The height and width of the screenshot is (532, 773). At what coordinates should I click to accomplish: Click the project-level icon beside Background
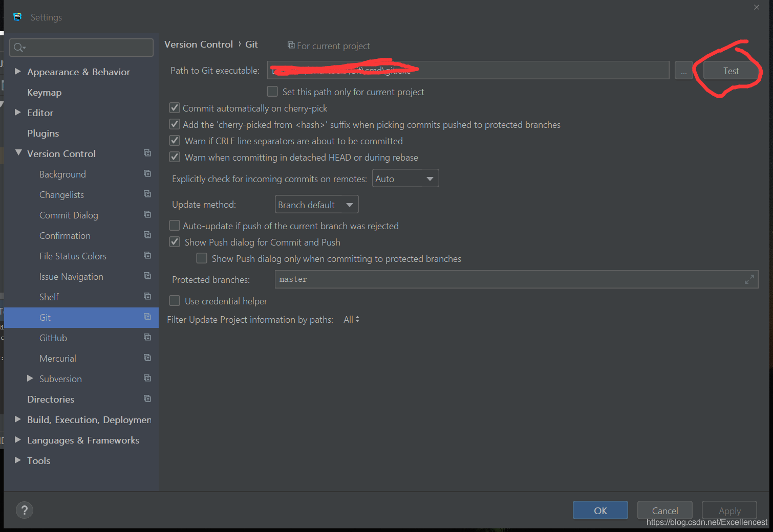(x=147, y=173)
